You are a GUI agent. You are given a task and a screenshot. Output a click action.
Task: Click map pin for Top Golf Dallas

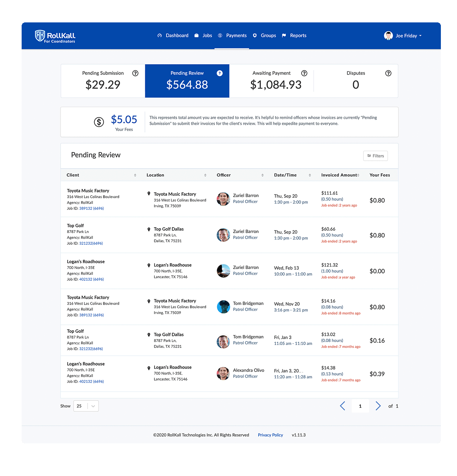pyautogui.click(x=149, y=229)
